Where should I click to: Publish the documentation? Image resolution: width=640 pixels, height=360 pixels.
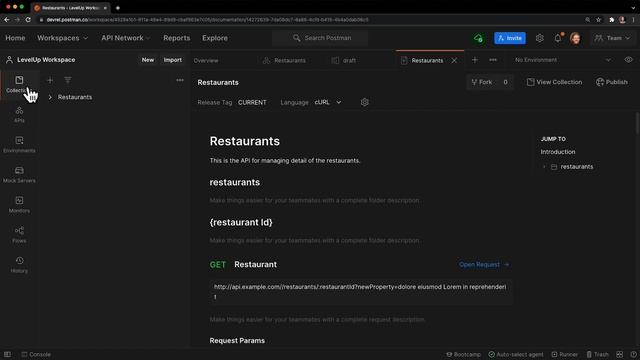pos(611,82)
